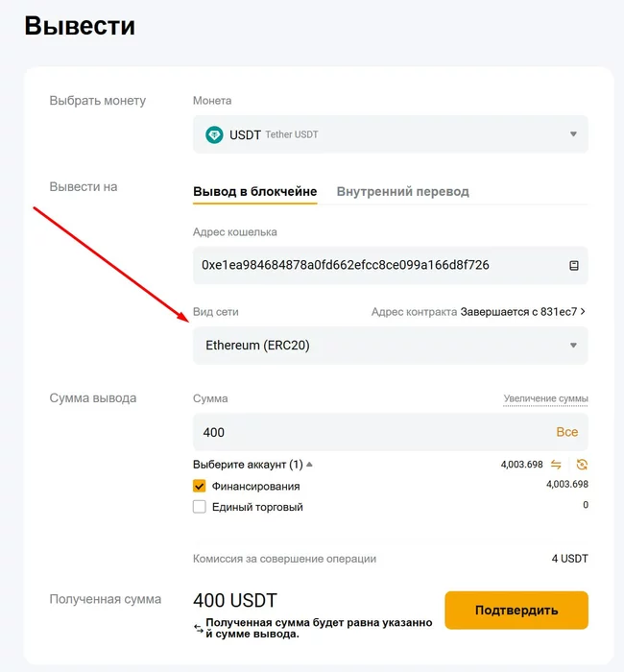
Task: Expand the Ethereum (ERC20) network dropdown
Action: (x=573, y=346)
